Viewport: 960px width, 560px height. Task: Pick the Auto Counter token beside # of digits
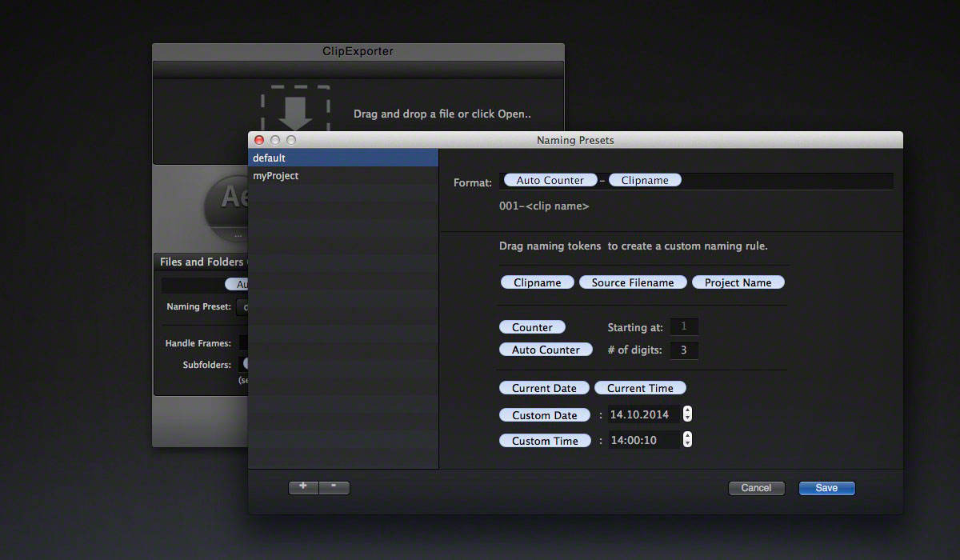(546, 350)
